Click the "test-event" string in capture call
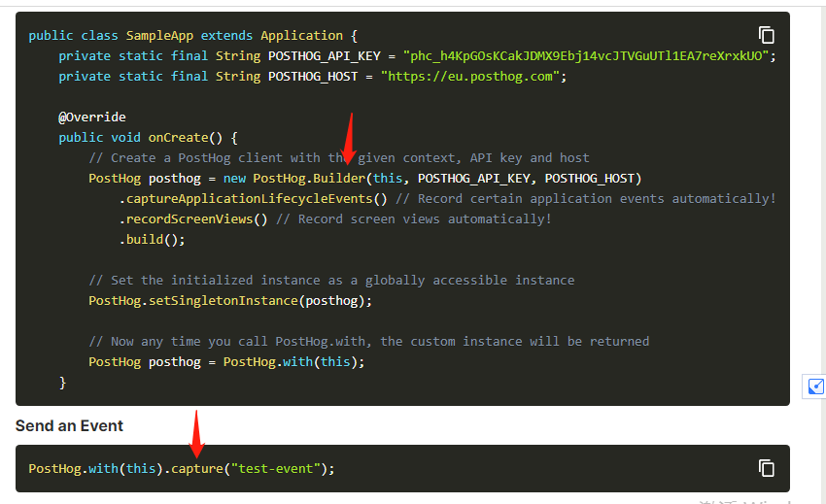 [x=276, y=468]
